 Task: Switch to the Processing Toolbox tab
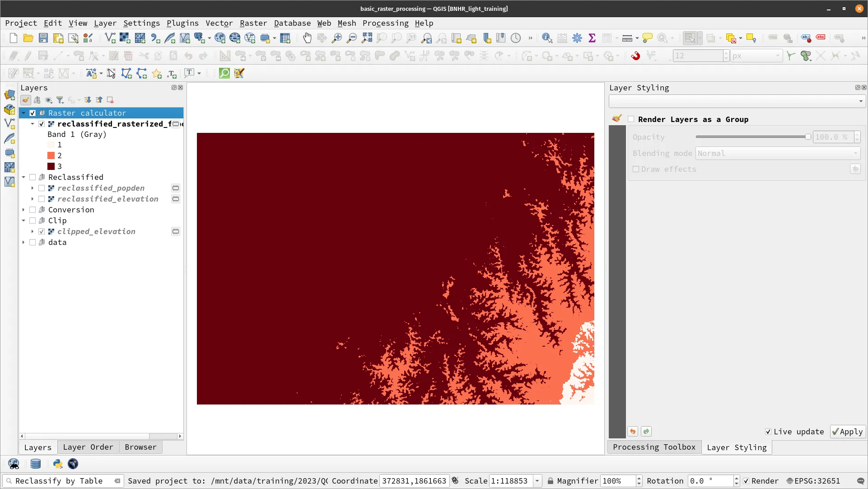coord(654,447)
